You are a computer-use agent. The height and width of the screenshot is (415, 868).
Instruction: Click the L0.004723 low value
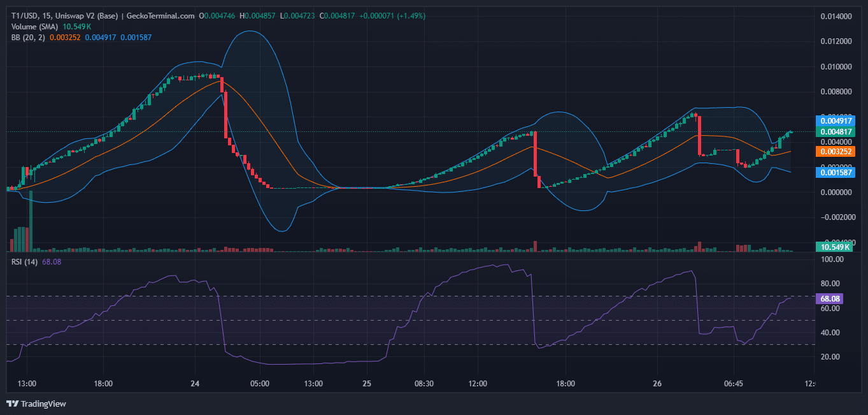click(297, 16)
